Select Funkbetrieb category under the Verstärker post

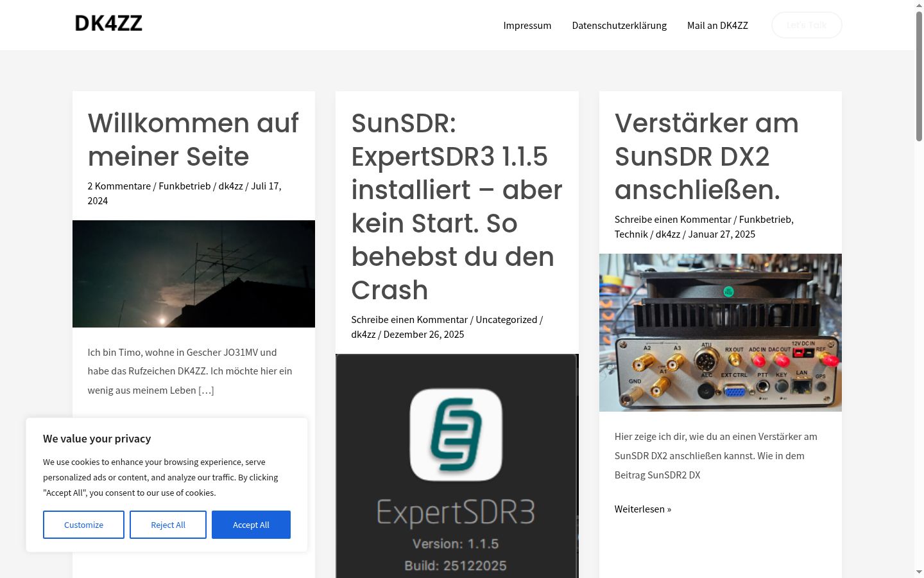point(765,219)
